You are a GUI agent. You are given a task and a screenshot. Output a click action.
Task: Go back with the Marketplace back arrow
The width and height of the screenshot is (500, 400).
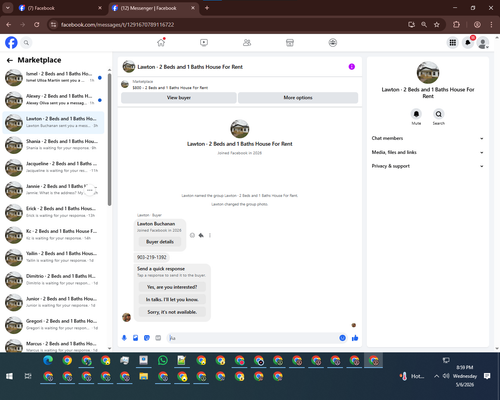coord(10,60)
